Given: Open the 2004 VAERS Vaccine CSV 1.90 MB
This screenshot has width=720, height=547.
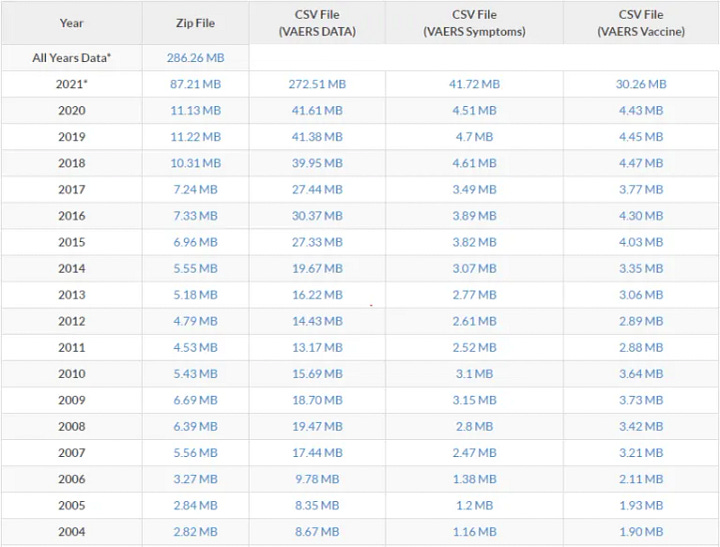Looking at the screenshot, I should click(641, 532).
